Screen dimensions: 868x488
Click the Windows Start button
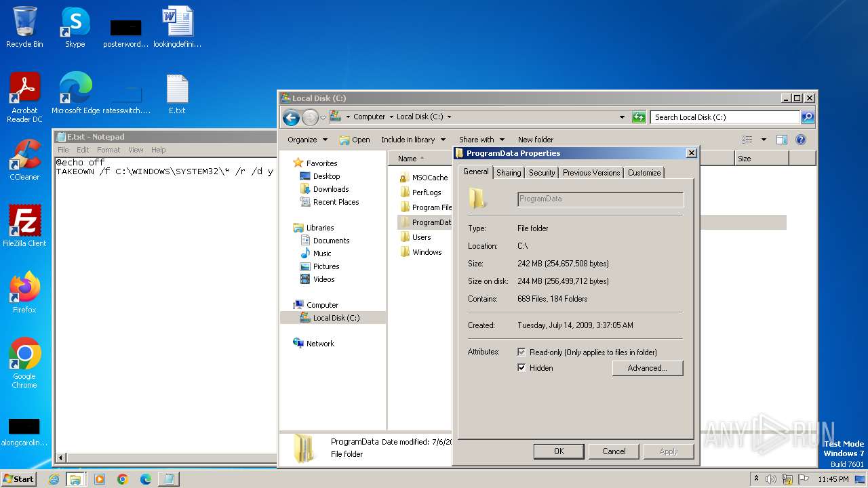18,479
